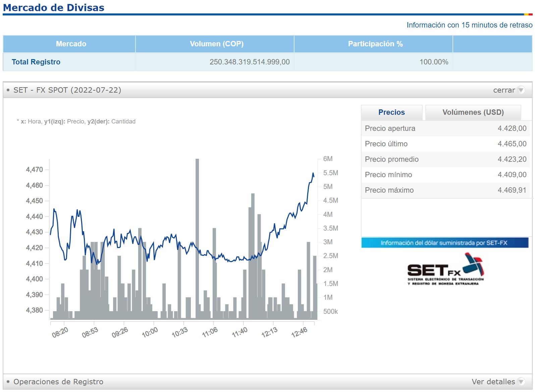Click the price line peak at chart's end
The width and height of the screenshot is (535, 392).
point(313,174)
